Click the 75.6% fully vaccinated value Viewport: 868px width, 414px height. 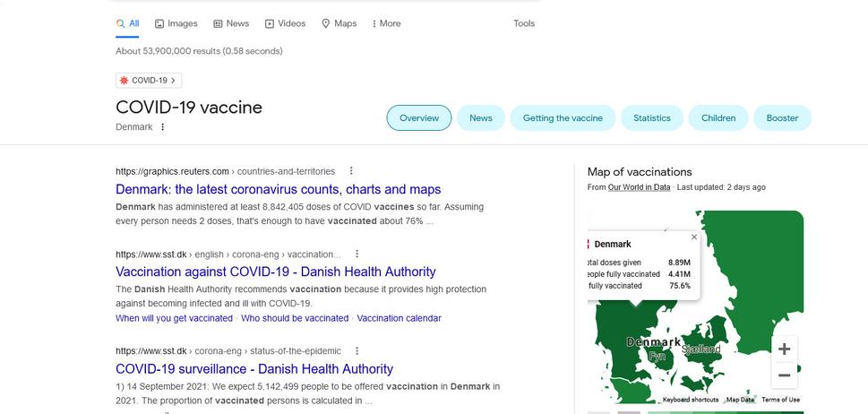tap(680, 286)
